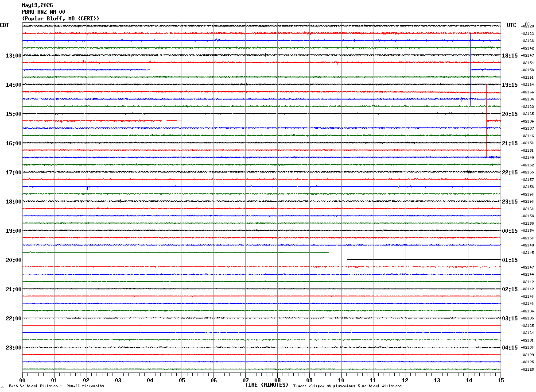536x392 pixels.
Task: Click the 04:15 UTC time label
Action: click(509, 348)
